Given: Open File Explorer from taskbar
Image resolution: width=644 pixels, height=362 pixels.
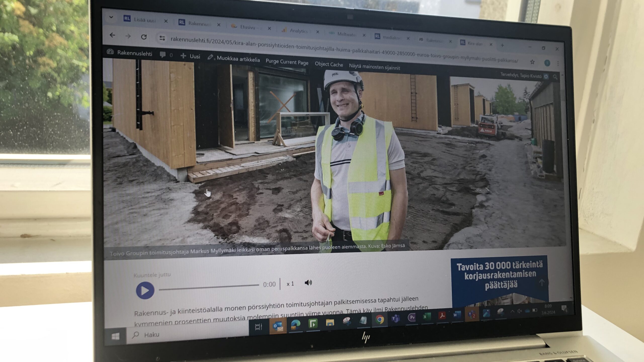Looking at the screenshot, I should pos(330,323).
